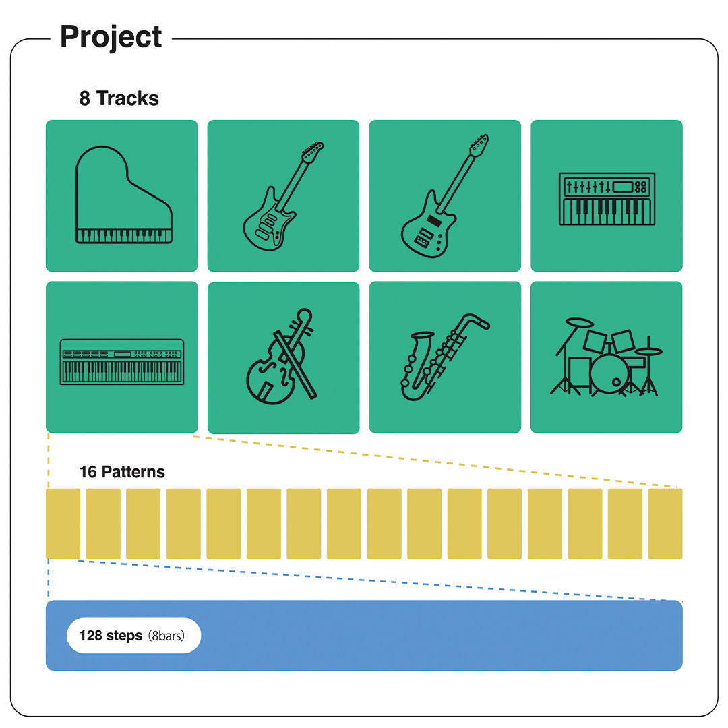Select the drum kit track
Viewport: 728px width, 728px height.
[607, 357]
